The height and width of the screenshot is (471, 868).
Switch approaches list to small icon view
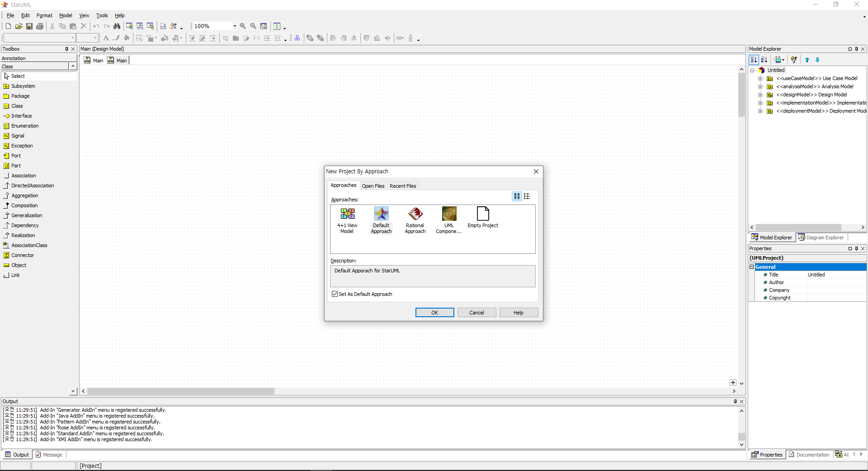tap(527, 196)
